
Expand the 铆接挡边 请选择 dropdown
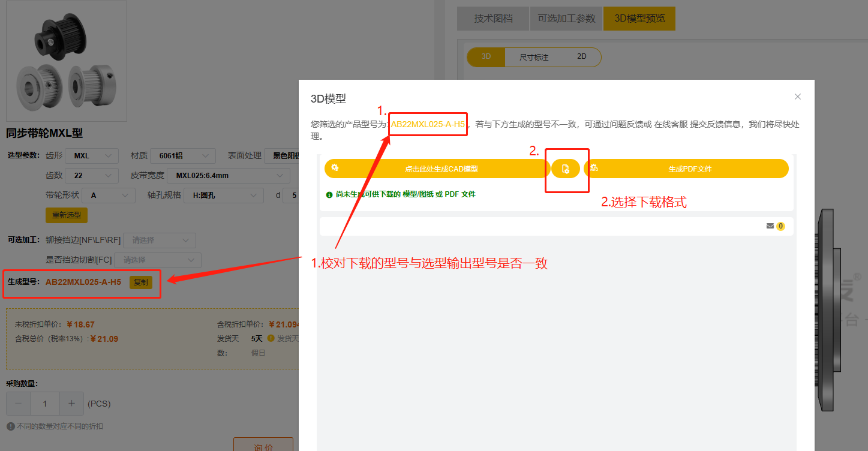[x=159, y=240]
